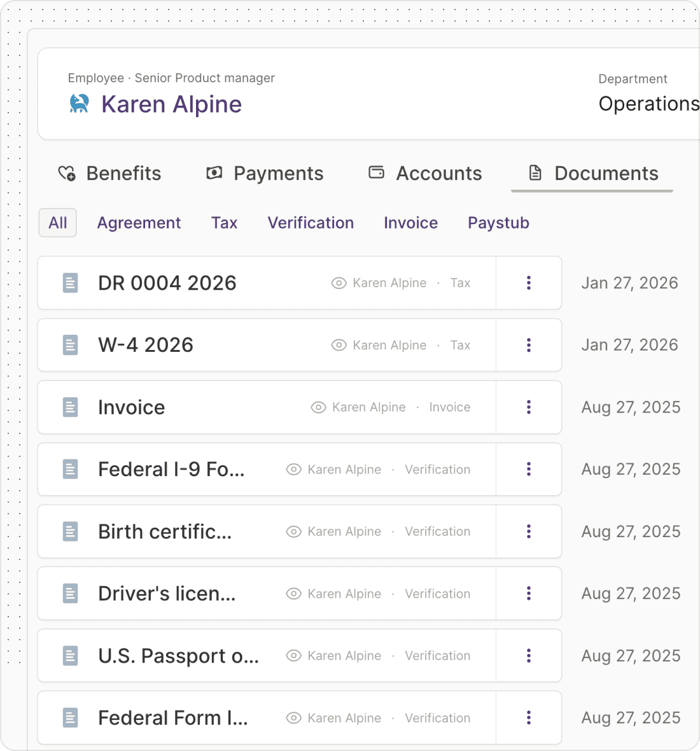Click Karen Alpine owner name in W-4 2026 row
This screenshot has width=700, height=751.
click(x=389, y=346)
